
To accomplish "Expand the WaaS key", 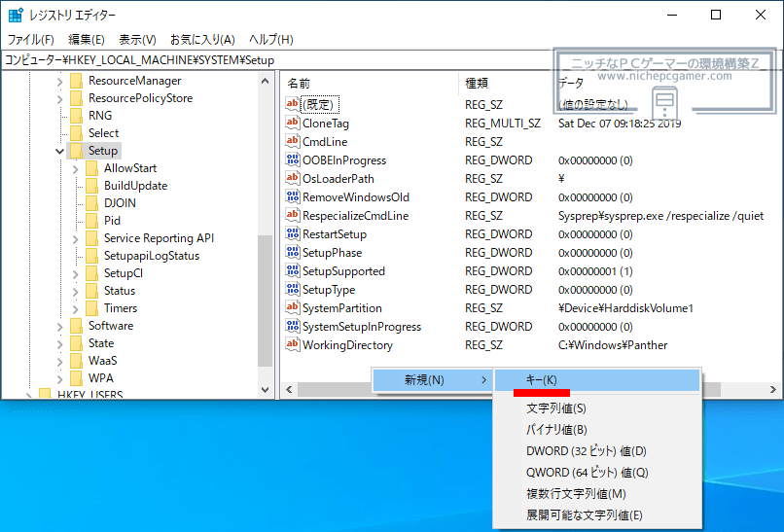I will coord(60,362).
